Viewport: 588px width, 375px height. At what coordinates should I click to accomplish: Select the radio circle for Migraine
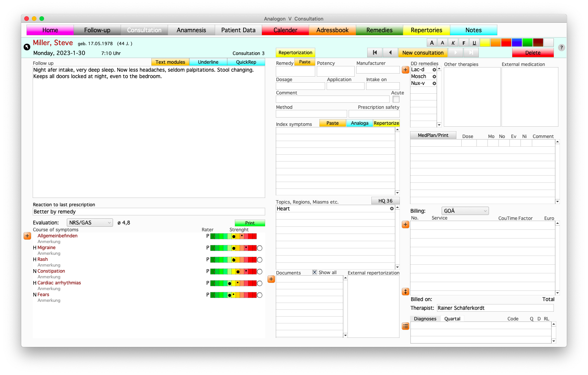point(259,248)
